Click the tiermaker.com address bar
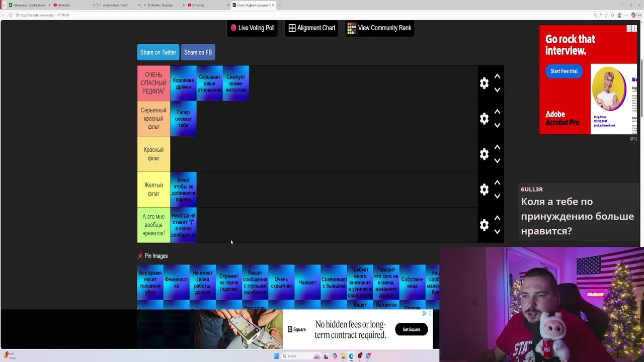Screen dimensions: 644x362 (302, 15)
